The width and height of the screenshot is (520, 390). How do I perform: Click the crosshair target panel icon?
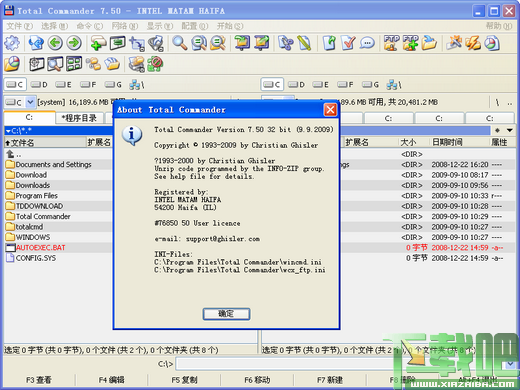pos(36,64)
